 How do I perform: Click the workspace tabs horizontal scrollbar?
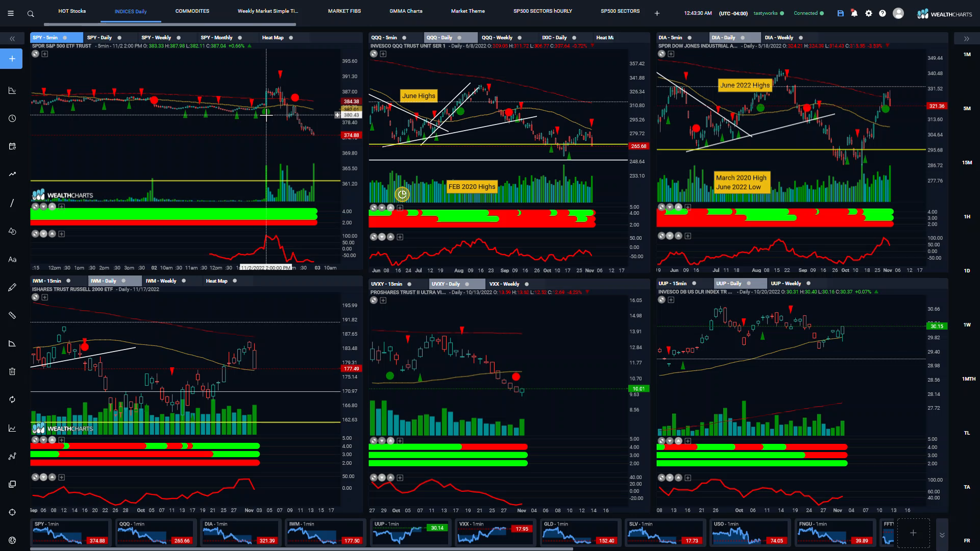tap(169, 24)
